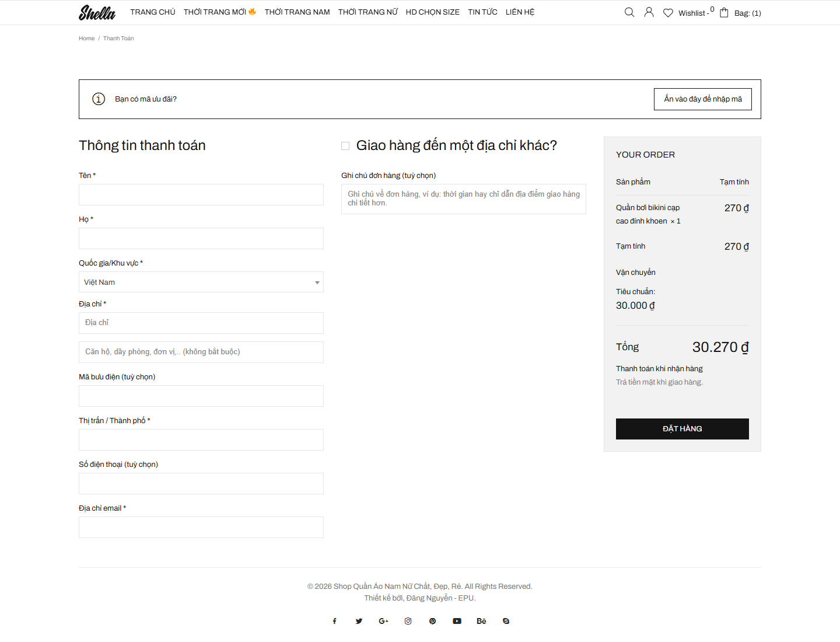Screen dimensions: 840x642
Task: Open the Twitter footer icon
Action: click(359, 621)
